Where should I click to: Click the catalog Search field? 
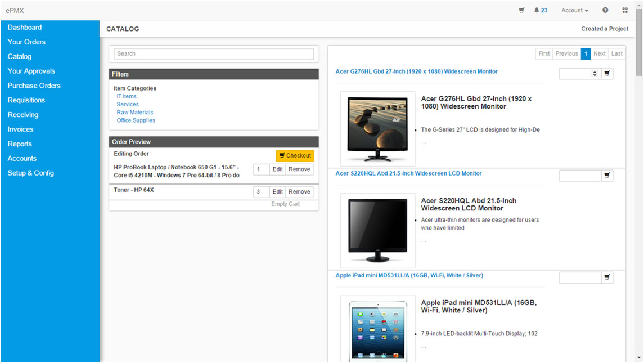click(x=214, y=54)
